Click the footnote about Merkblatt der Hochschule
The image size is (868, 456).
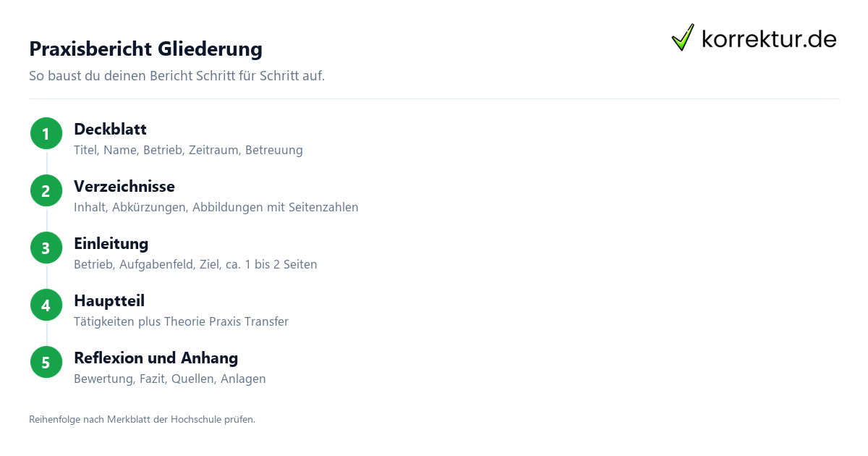(142, 419)
